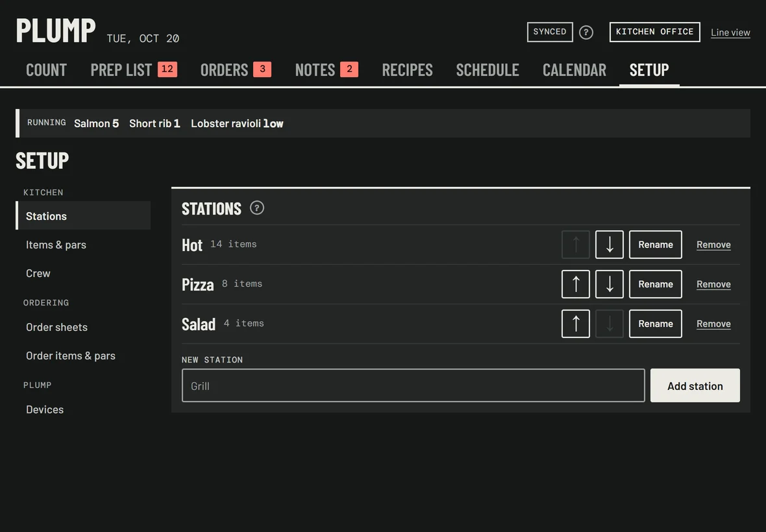Switch to the Count tab
The image size is (766, 532).
(x=46, y=70)
